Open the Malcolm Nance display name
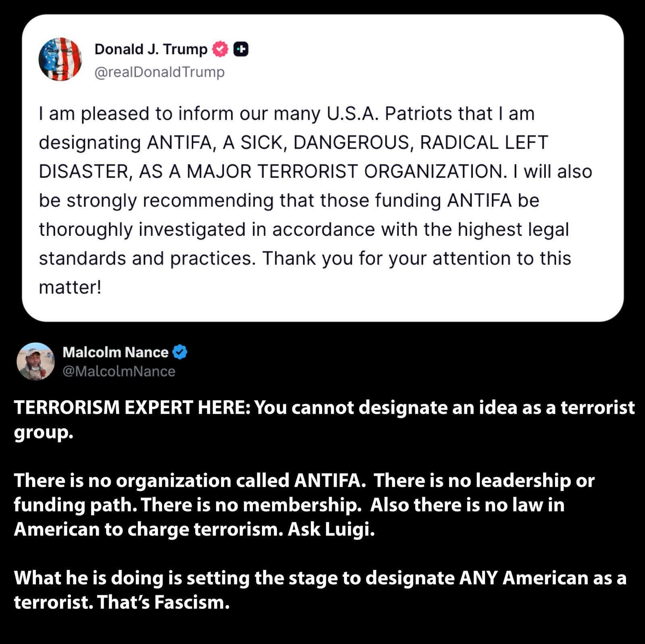Image resolution: width=645 pixels, height=644 pixels. click(x=115, y=352)
